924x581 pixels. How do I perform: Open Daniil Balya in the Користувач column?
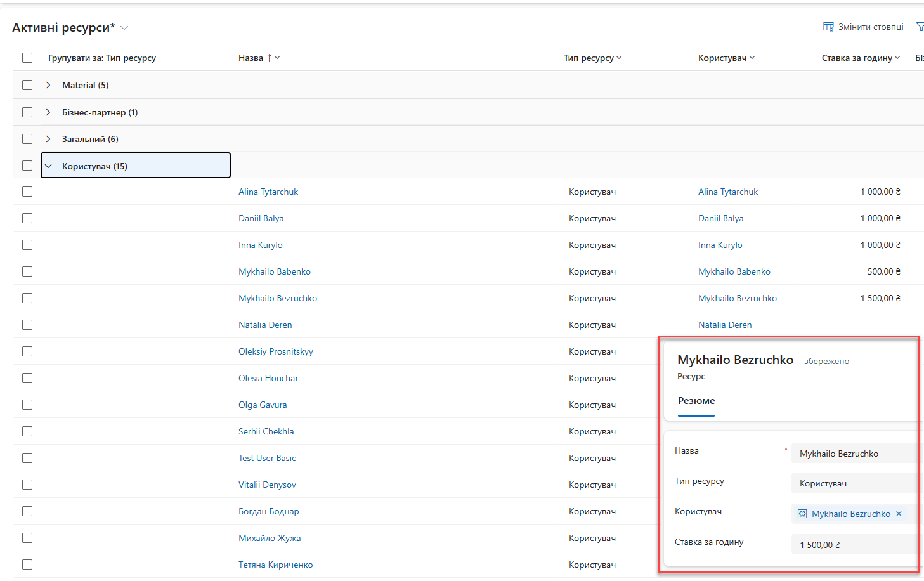pyautogui.click(x=721, y=218)
